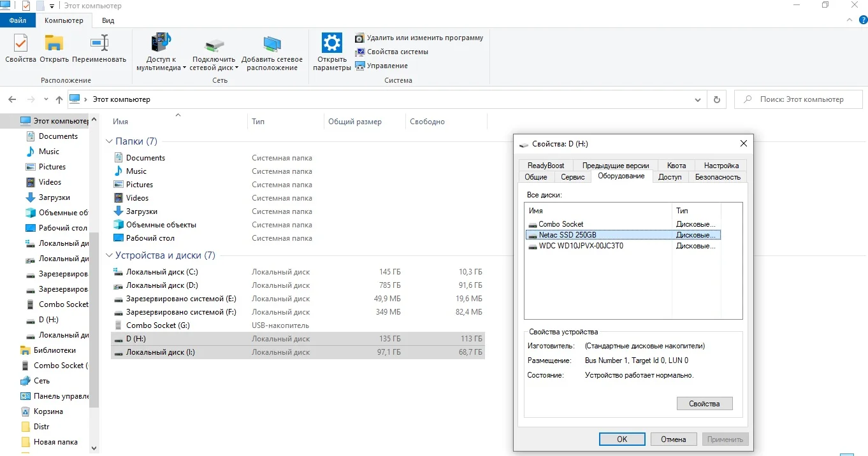Open Доступ к мультимедиа menu
This screenshot has width=868, height=456.
(x=161, y=52)
